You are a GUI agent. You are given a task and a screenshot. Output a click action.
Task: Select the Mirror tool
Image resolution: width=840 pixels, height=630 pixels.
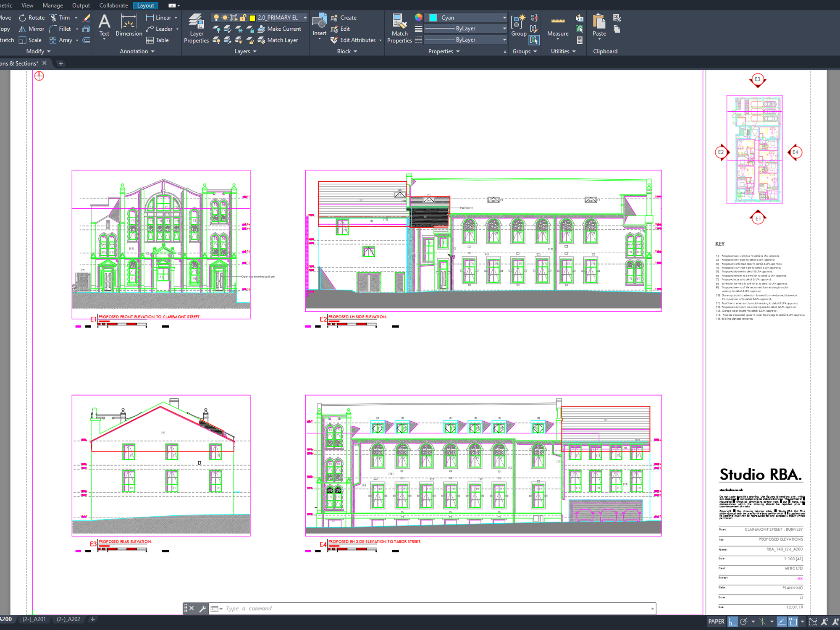tap(31, 29)
